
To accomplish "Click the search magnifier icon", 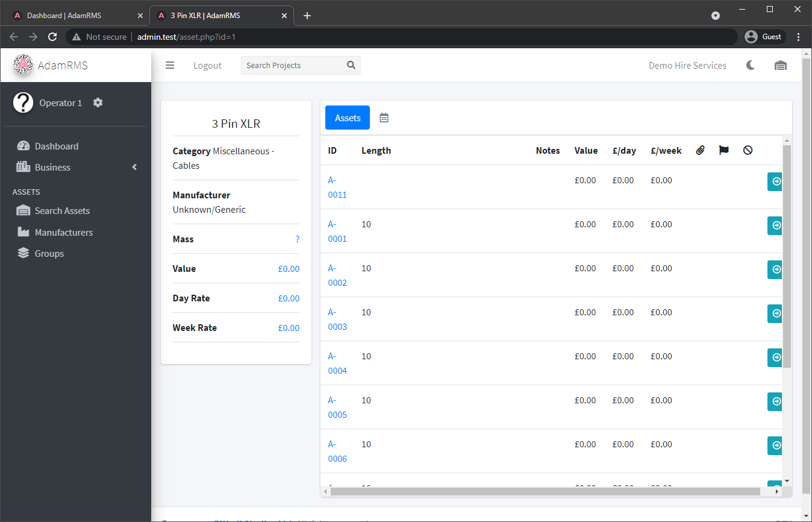I will [351, 65].
